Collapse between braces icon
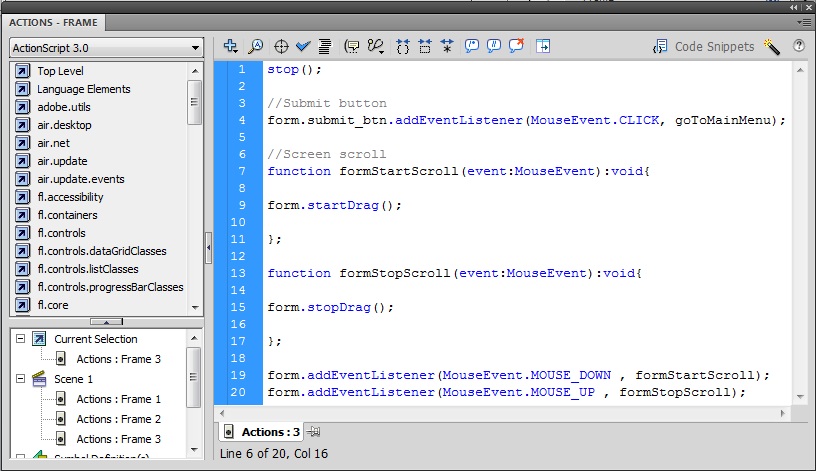Screen dimensions: 816x471 402,46
